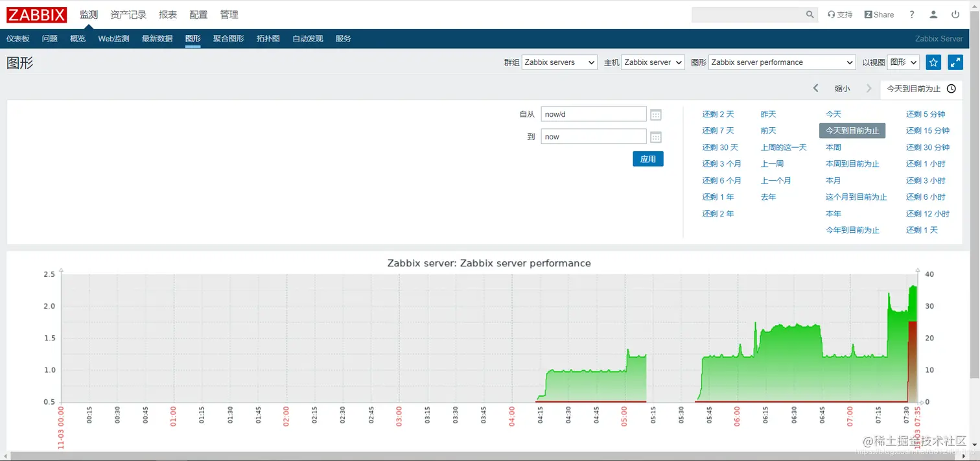Screen dimensions: 980x461
Task: Open the 管理 main menu
Action: pyautogui.click(x=229, y=14)
